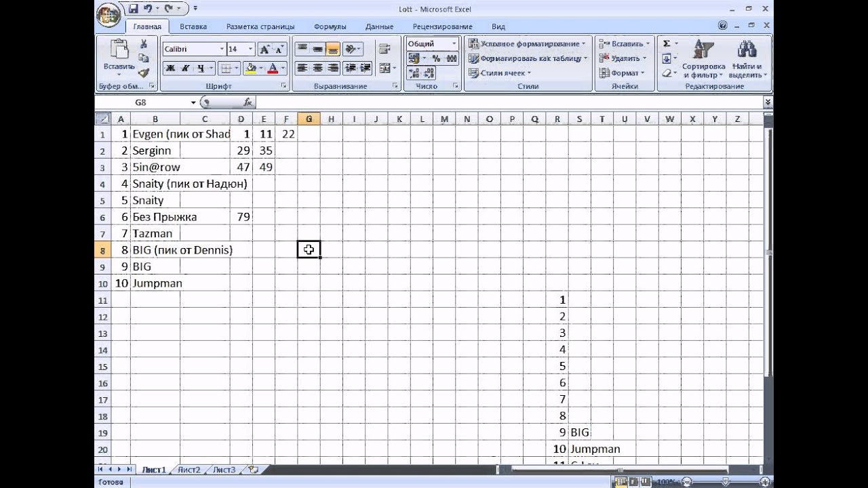Clear contents with eraser icon
The width and height of the screenshot is (868, 488).
(667, 73)
